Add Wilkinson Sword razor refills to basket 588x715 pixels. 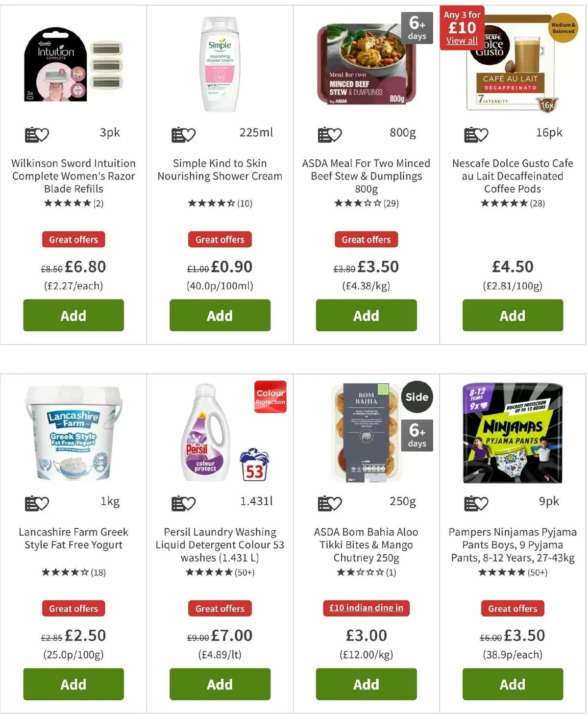click(x=73, y=315)
